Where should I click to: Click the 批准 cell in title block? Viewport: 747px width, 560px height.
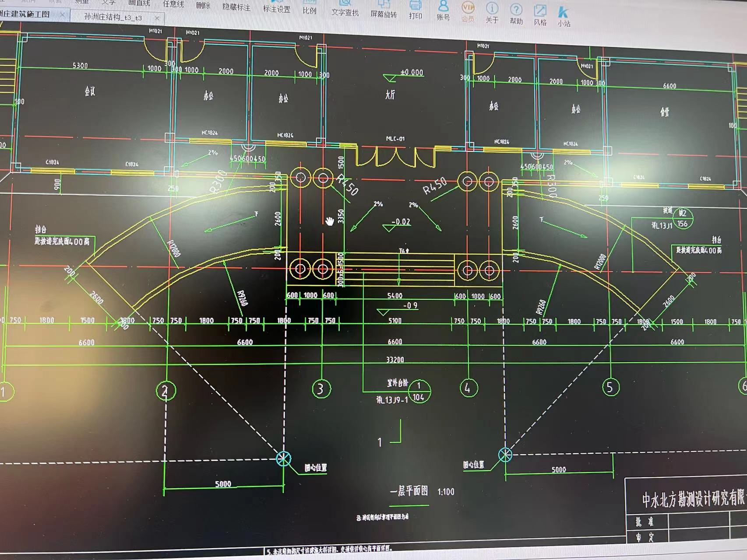tap(645, 521)
